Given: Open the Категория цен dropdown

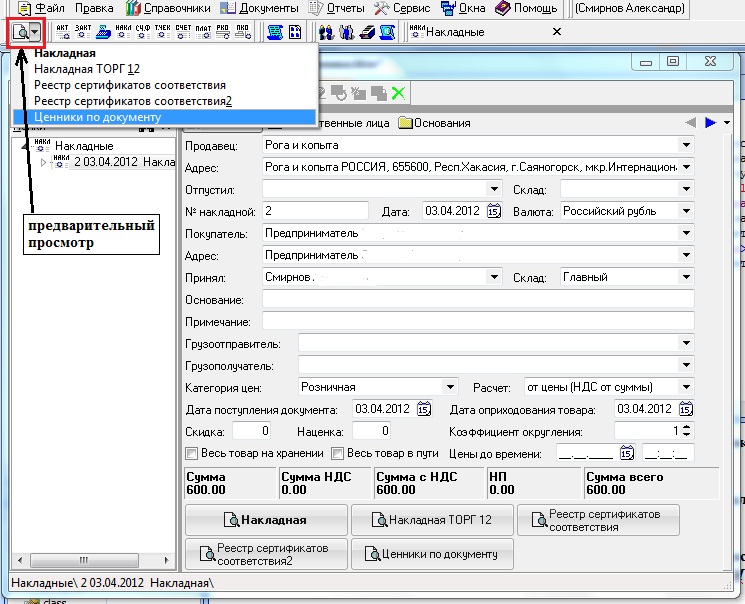Looking at the screenshot, I should (x=450, y=387).
